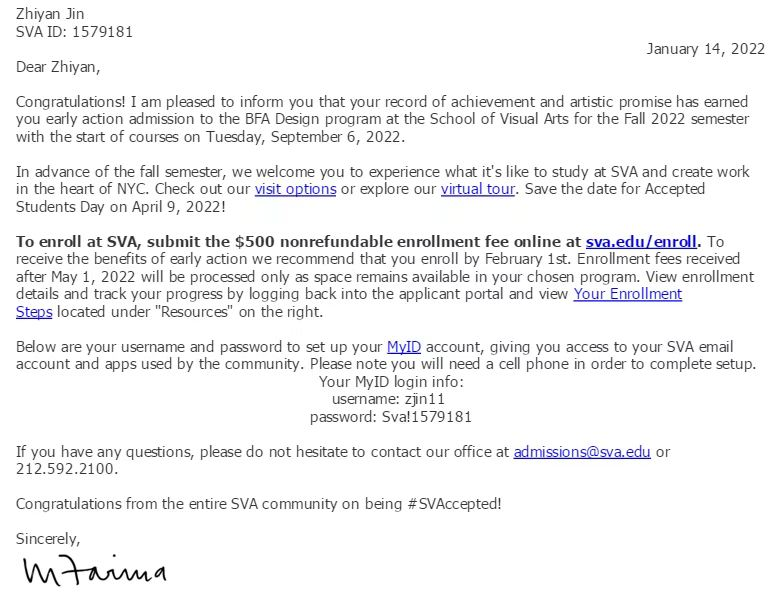Click the username zjin11 line
Screen dimensions: 768x594
click(x=391, y=399)
